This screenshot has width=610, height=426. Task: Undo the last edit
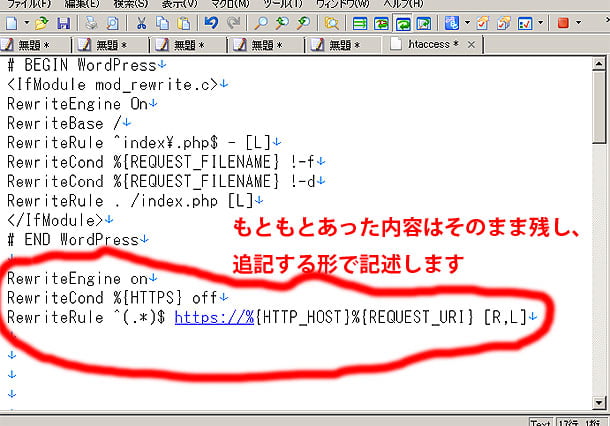pyautogui.click(x=210, y=22)
